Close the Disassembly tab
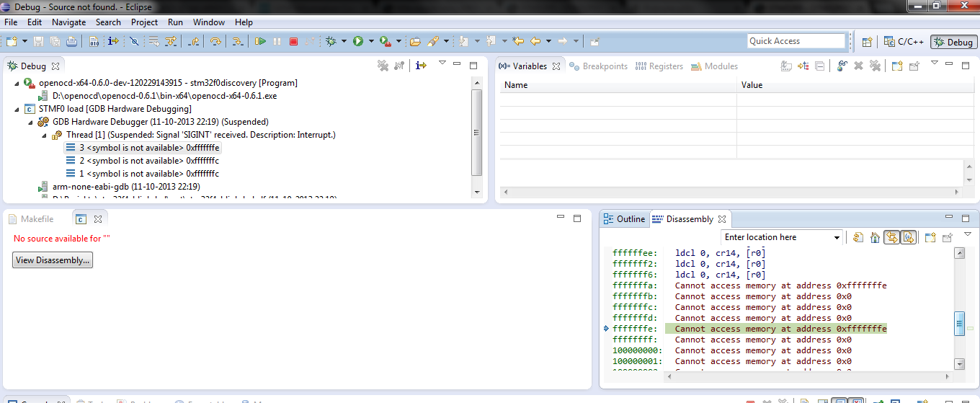 pyautogui.click(x=722, y=219)
